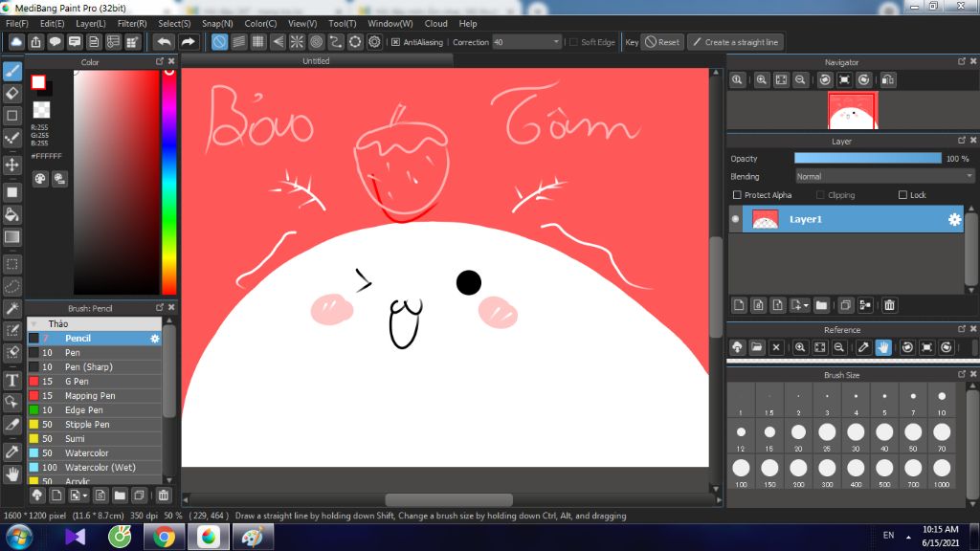
Task: Turn snap off in the toolbar
Action: click(x=219, y=42)
